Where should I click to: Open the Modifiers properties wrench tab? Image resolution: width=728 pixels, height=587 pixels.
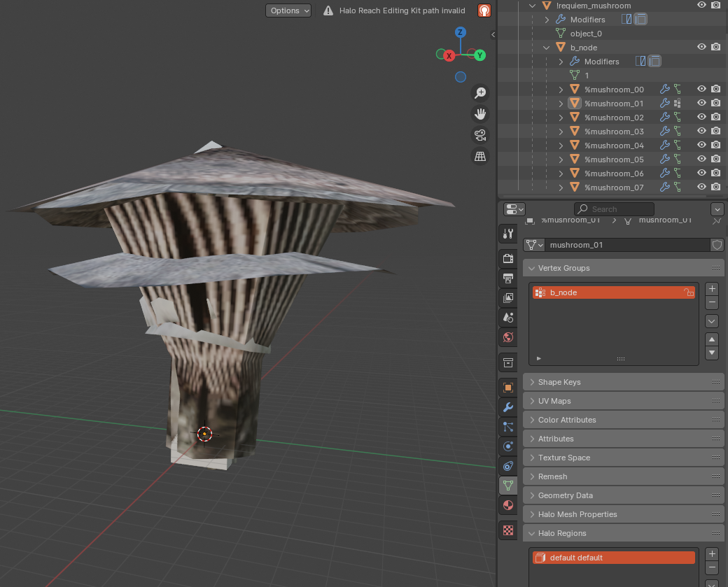(x=509, y=406)
